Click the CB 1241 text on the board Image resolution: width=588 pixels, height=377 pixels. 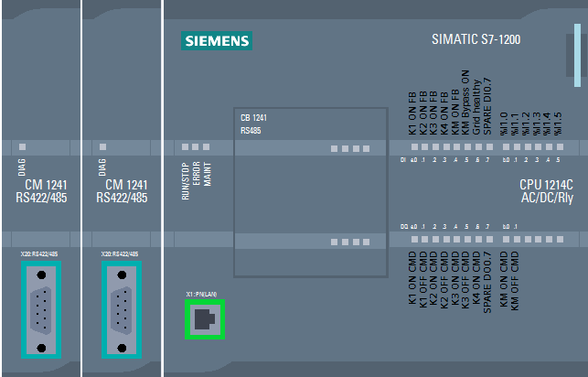[x=253, y=118]
